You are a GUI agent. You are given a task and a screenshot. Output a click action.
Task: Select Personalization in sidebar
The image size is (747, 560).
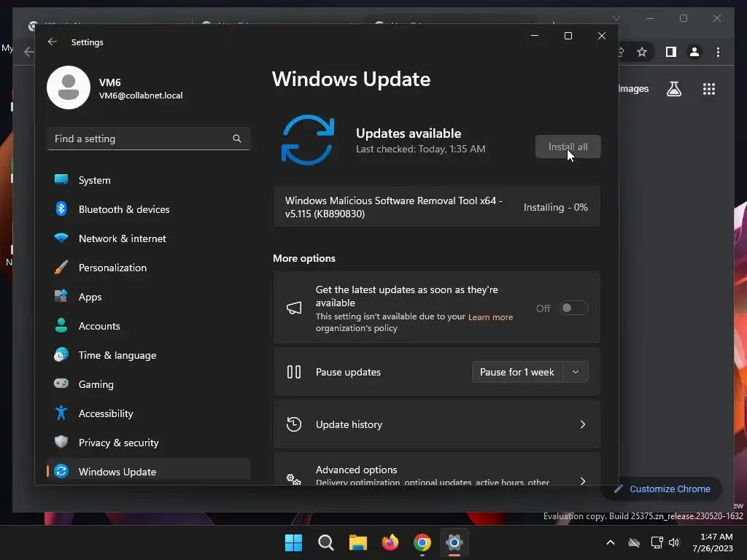pos(149,268)
